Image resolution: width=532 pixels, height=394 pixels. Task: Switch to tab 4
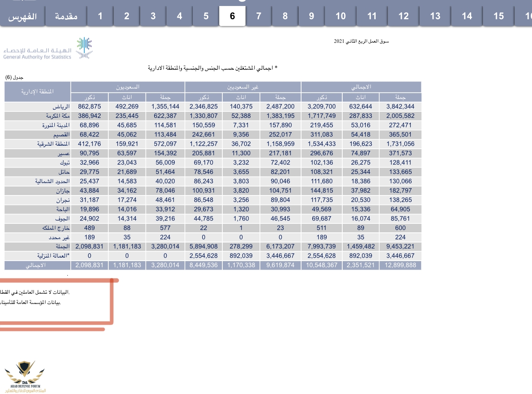[x=179, y=16]
